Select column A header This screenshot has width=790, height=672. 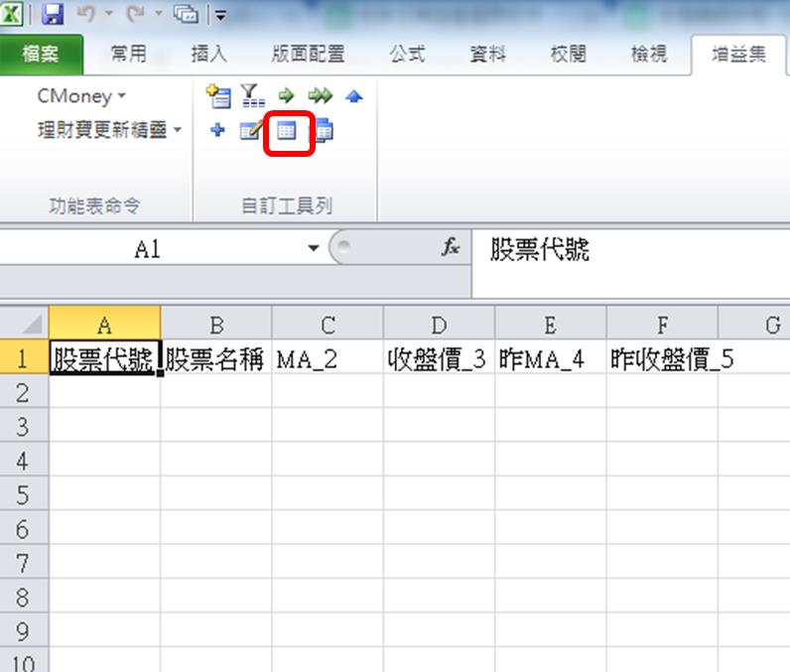[105, 325]
